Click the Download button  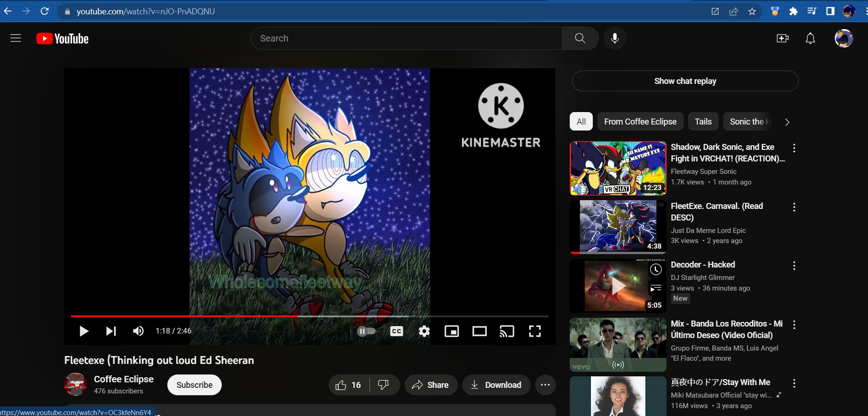tap(496, 385)
